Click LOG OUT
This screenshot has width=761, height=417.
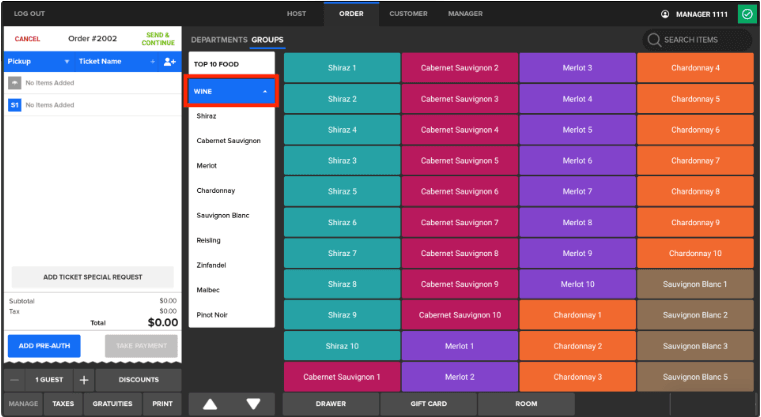tap(29, 14)
